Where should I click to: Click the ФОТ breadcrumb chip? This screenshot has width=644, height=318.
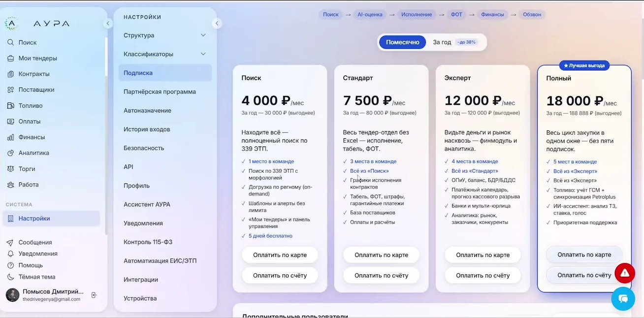pyautogui.click(x=457, y=15)
